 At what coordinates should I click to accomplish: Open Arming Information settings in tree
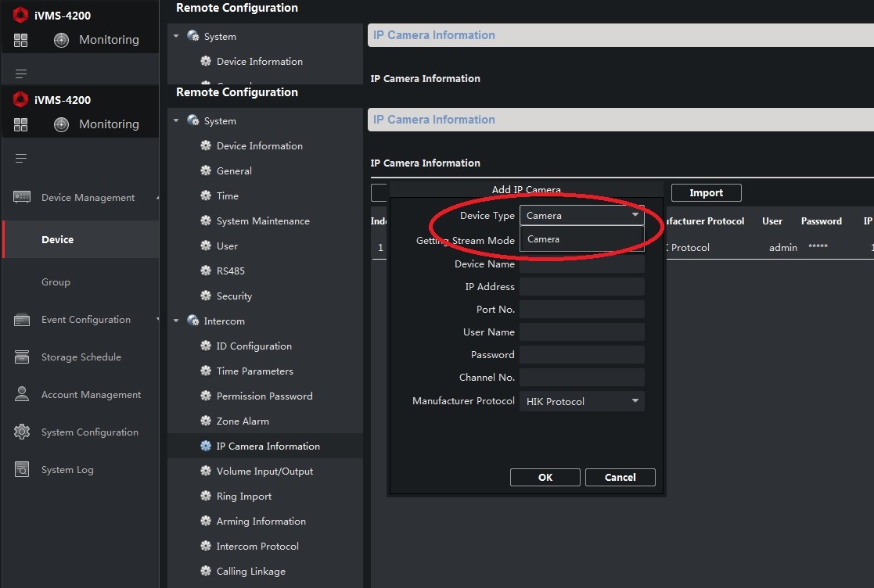tap(261, 522)
